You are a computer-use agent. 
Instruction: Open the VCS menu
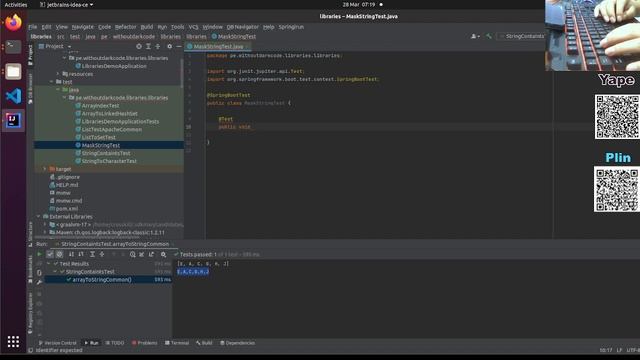click(193, 27)
